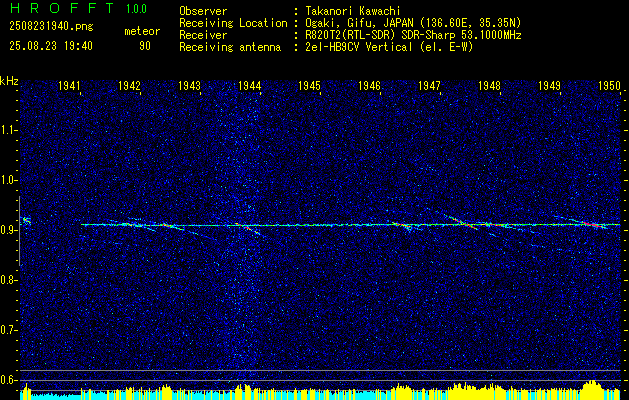
Task: Click the kHz axis unit label
Action: click(x=9, y=81)
